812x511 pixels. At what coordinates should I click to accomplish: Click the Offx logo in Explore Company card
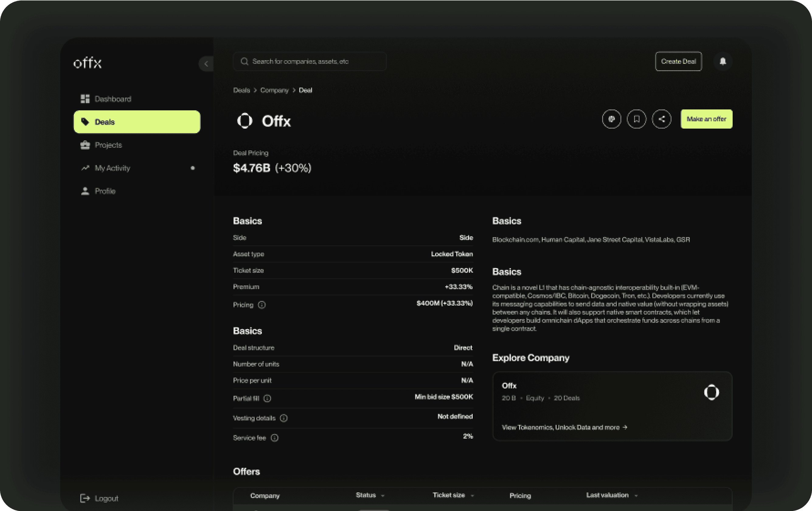tap(711, 392)
